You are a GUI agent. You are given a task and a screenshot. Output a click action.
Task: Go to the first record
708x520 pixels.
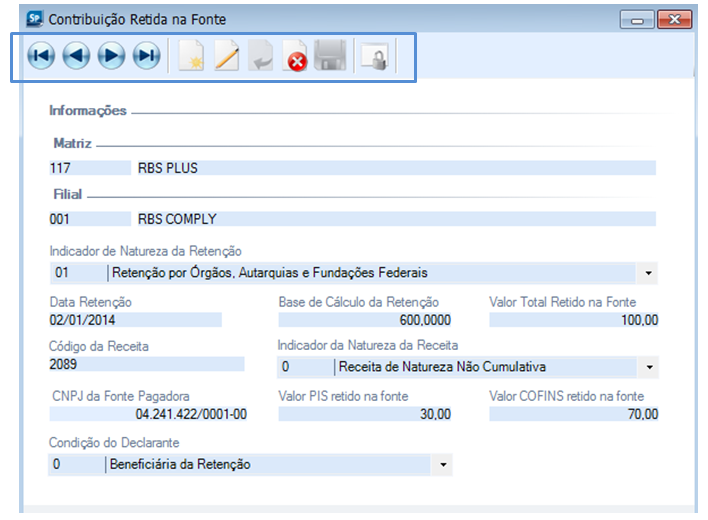tap(41, 56)
